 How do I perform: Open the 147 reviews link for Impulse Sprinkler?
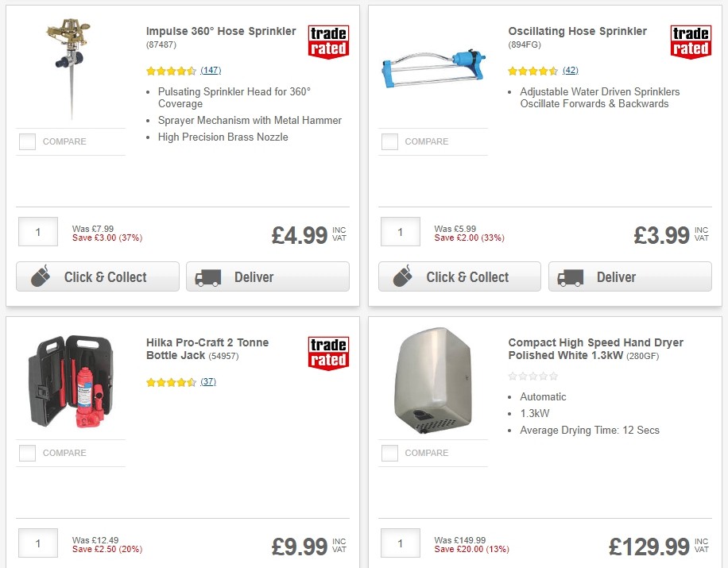(x=210, y=71)
